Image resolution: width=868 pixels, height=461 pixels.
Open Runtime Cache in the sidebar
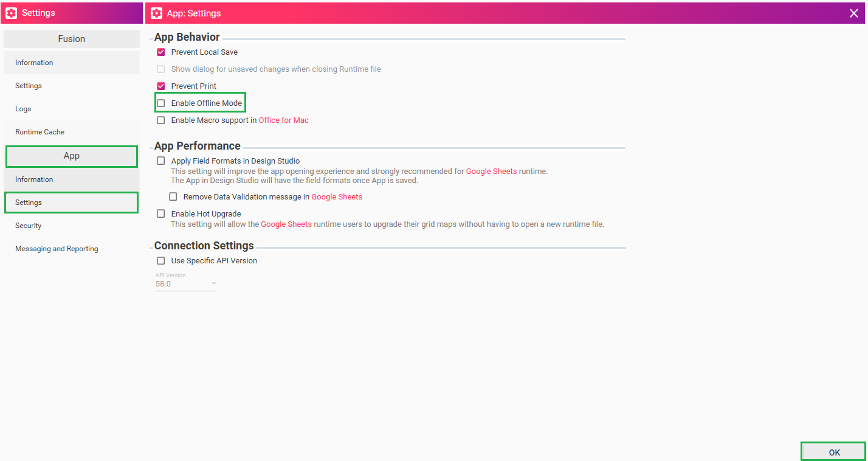click(x=40, y=132)
